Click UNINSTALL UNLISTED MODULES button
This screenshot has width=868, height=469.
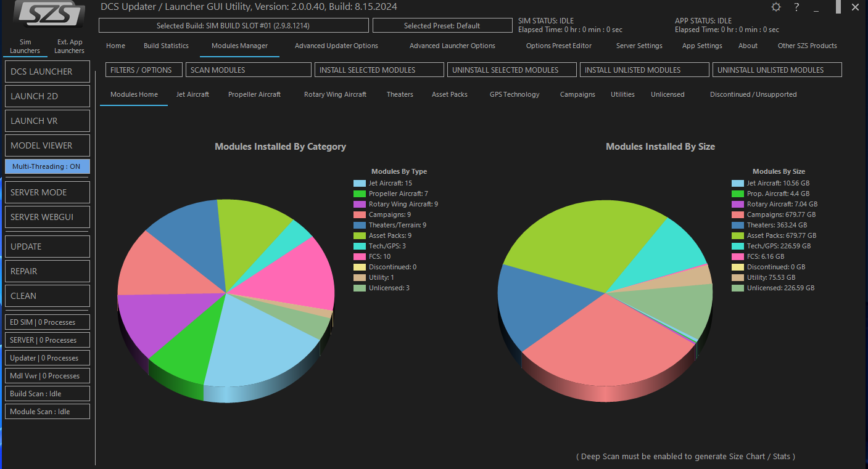pos(777,70)
